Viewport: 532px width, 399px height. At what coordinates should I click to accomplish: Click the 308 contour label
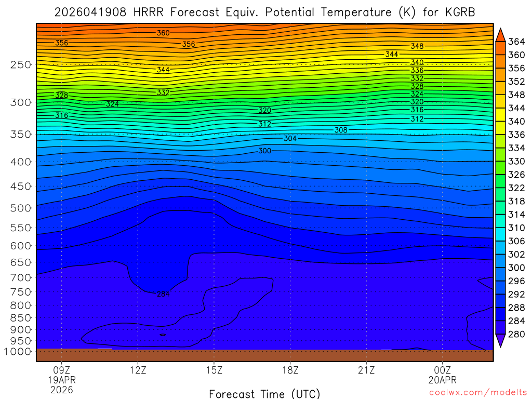tap(341, 130)
